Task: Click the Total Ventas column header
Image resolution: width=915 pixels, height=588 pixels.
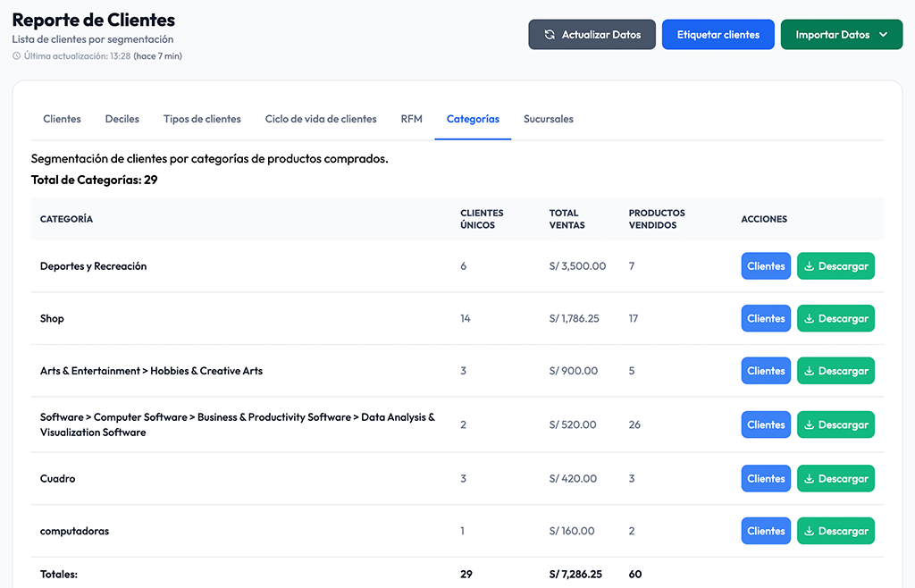Action: click(x=567, y=219)
